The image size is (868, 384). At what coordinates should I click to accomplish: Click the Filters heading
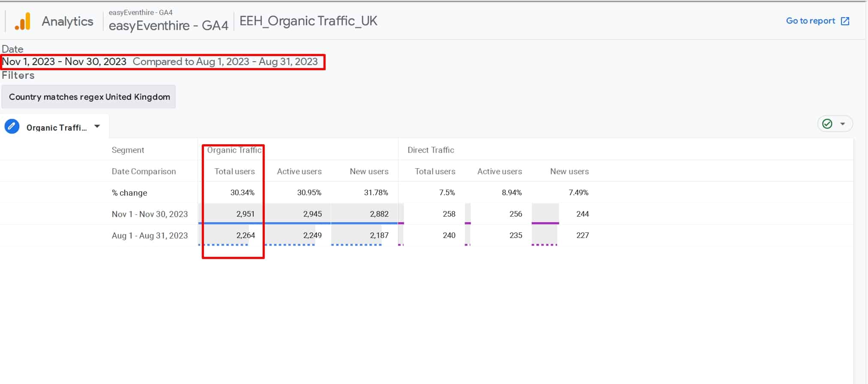[18, 75]
